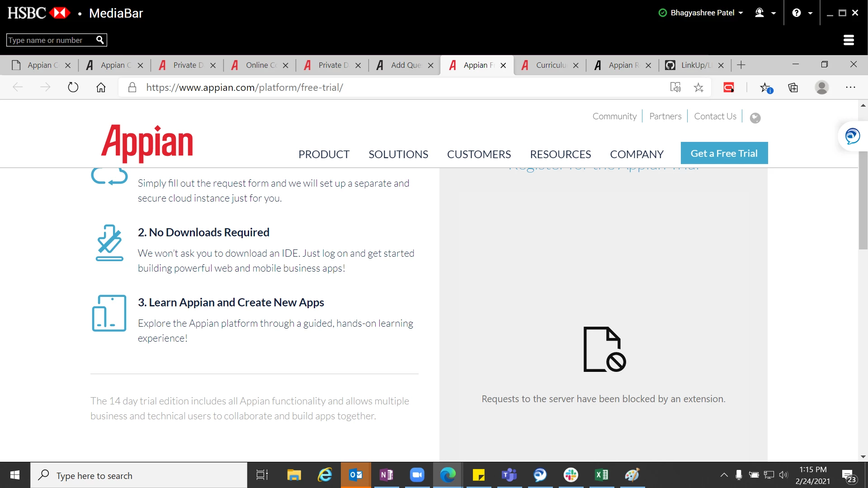Click the Read aloud icon in address bar
The width and height of the screenshot is (868, 488).
675,87
